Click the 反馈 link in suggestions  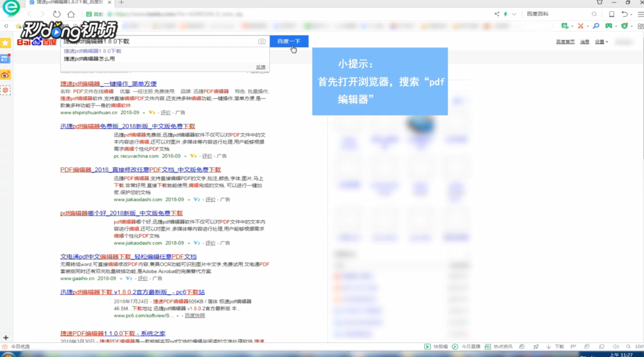click(x=260, y=67)
